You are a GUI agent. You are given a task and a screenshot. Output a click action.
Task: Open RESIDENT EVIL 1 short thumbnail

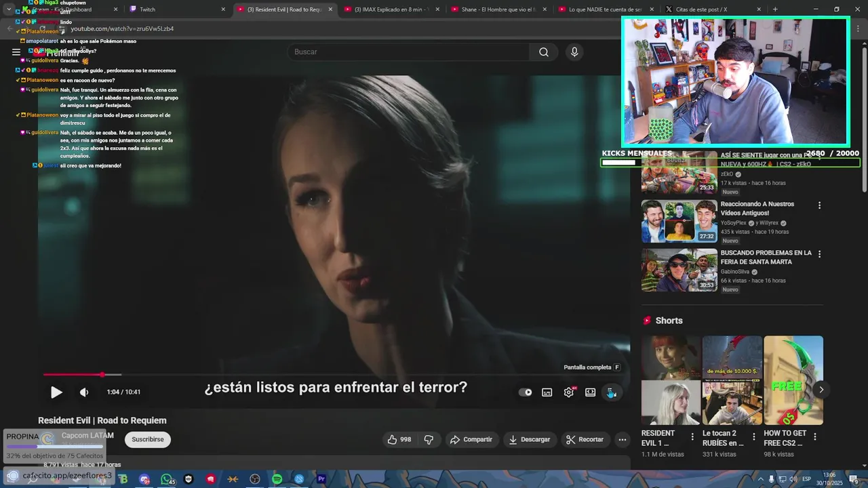pyautogui.click(x=671, y=380)
